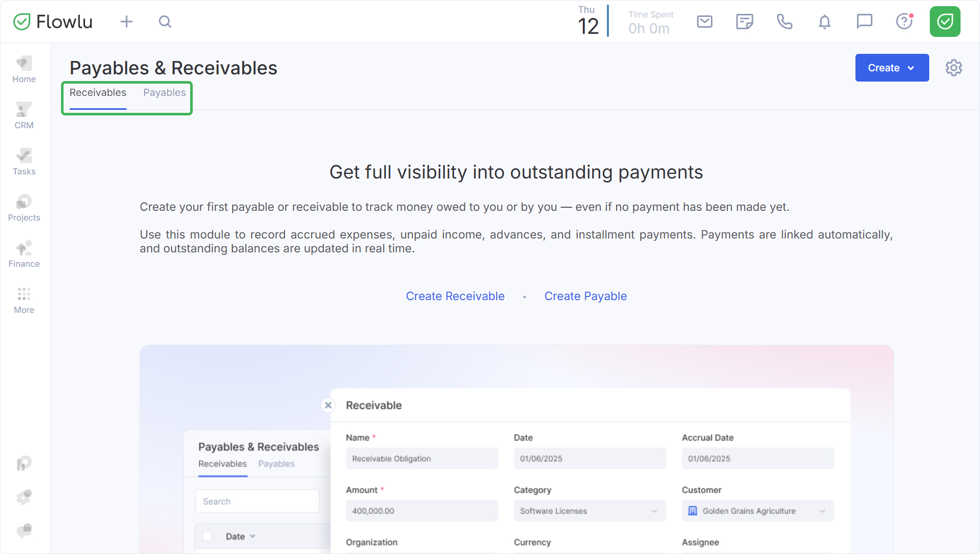Click the Create Payable link

pyautogui.click(x=585, y=296)
